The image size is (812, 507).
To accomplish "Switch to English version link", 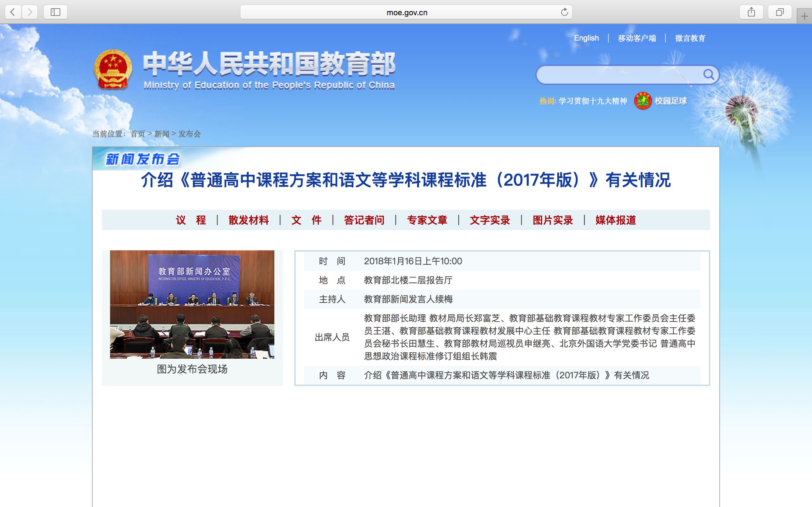I will pyautogui.click(x=586, y=38).
